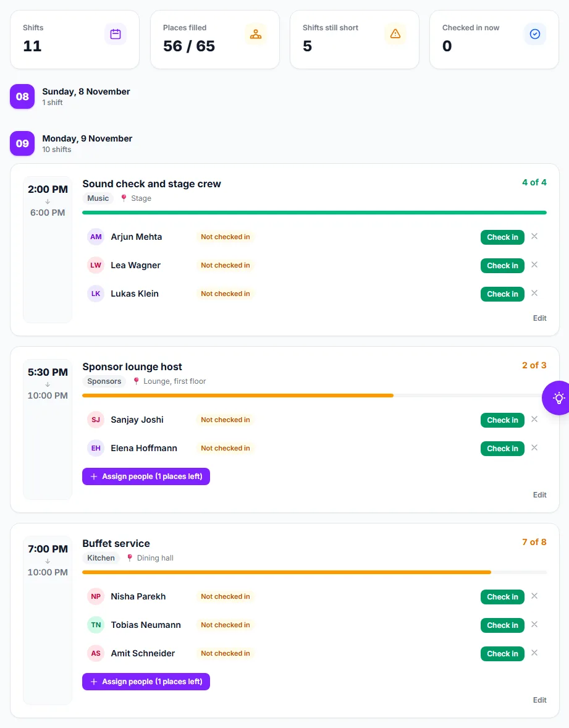Click the people icon in Places filled card
This screenshot has height=728, width=569.
click(256, 34)
